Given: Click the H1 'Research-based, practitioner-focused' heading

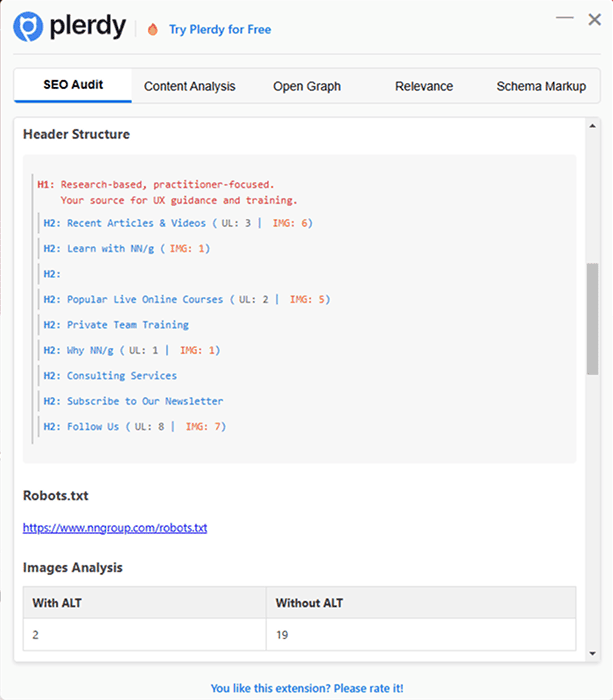Looking at the screenshot, I should (x=168, y=184).
